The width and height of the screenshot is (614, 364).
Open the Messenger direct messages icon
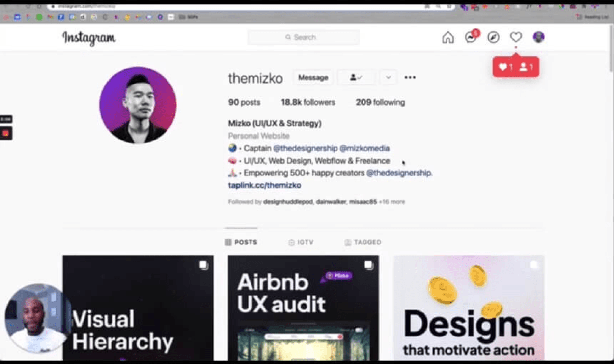[471, 38]
